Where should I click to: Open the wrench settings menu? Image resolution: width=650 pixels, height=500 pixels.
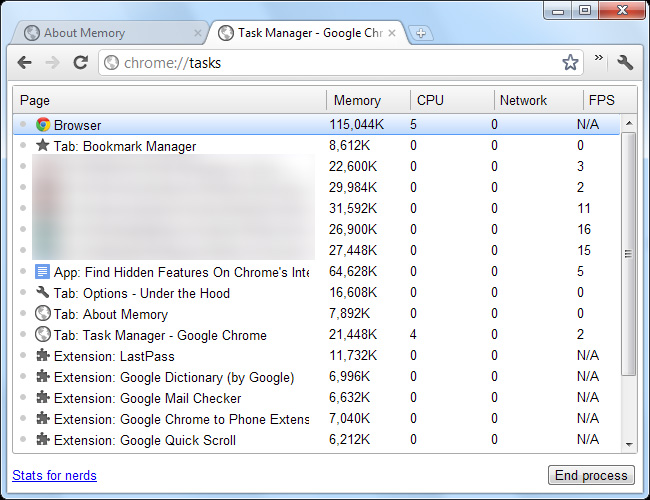(625, 63)
